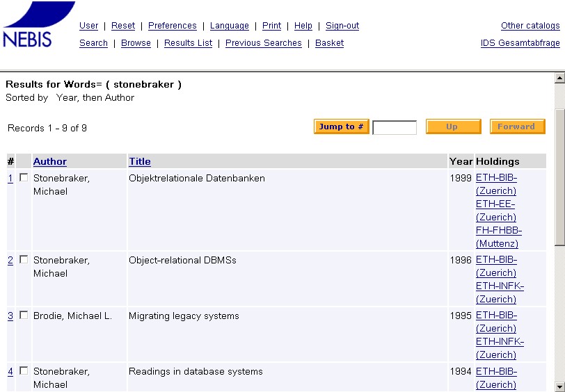Click the Up navigation button
This screenshot has width=565, height=392.
[x=453, y=126]
